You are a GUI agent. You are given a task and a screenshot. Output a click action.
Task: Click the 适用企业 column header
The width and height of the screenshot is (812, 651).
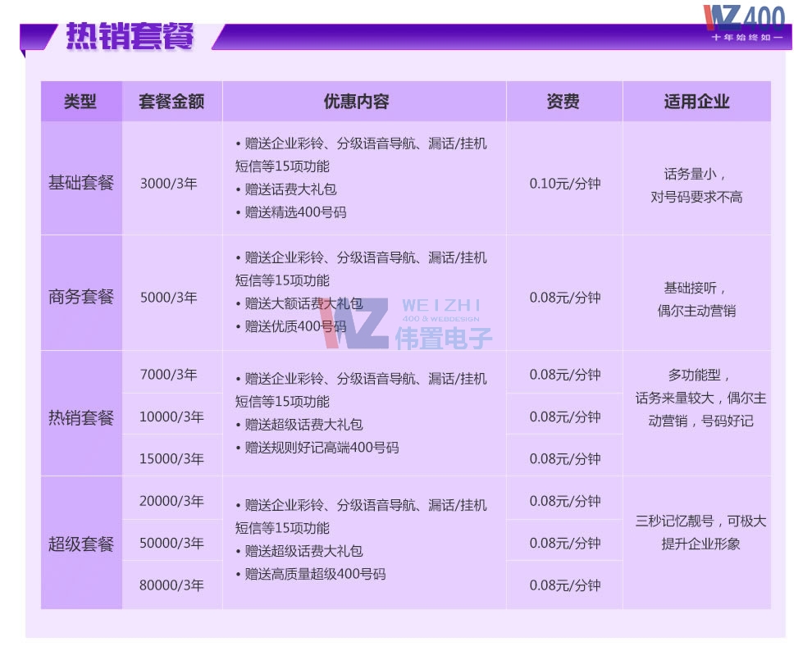tap(697, 102)
